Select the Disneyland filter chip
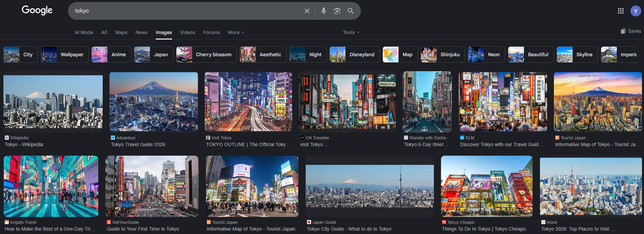 [355, 54]
